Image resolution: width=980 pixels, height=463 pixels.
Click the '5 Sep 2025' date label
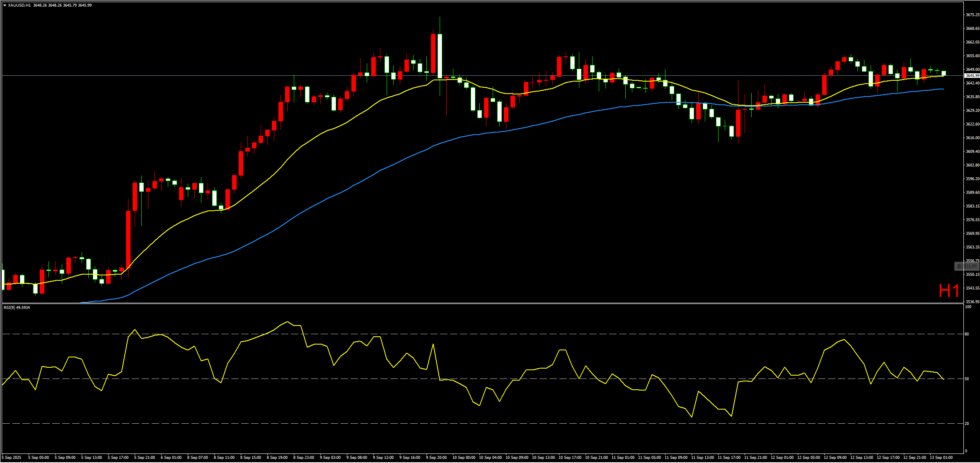tap(12, 458)
